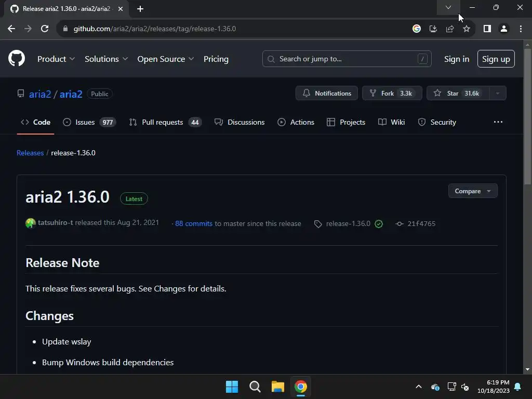The image size is (532, 399).
Task: Switch to the Wiki tab
Action: tap(391, 122)
